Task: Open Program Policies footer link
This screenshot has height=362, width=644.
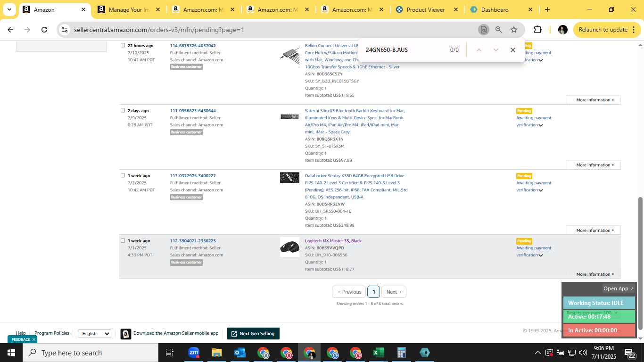Action: click(x=52, y=333)
